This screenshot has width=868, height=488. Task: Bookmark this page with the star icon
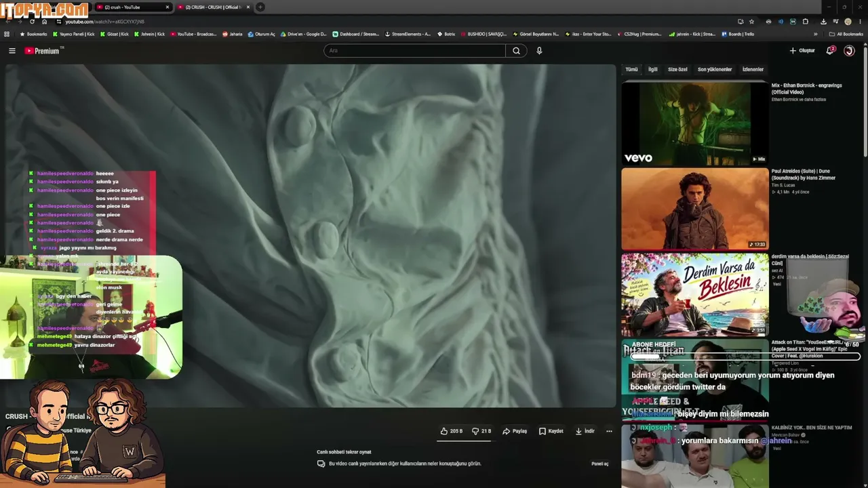pos(751,22)
